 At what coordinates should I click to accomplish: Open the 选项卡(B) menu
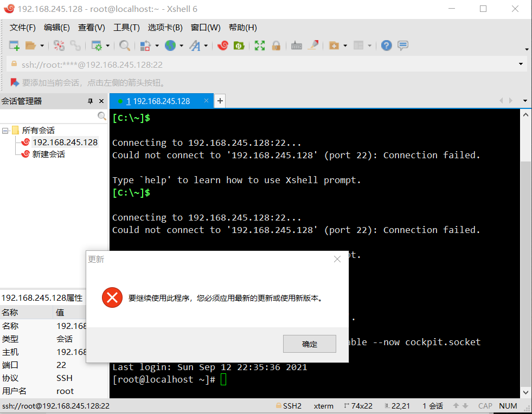165,28
